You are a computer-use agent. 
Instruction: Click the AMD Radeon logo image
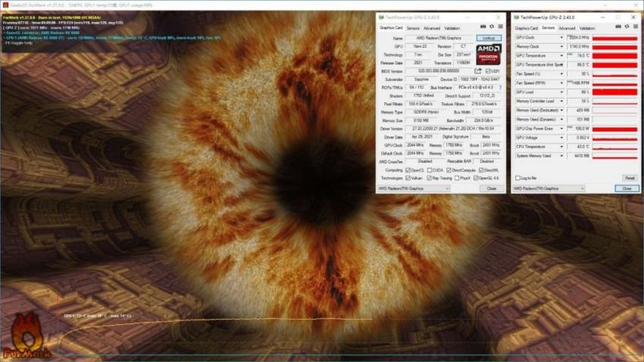pyautogui.click(x=489, y=55)
